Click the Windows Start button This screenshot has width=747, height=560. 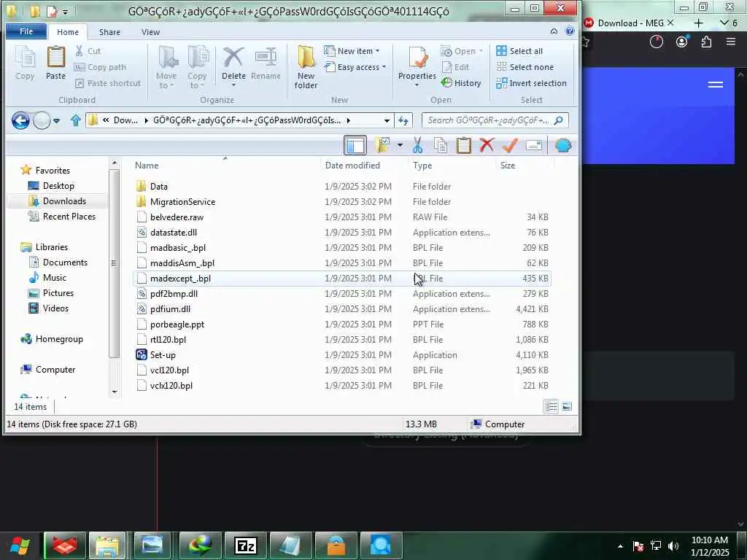[x=20, y=545]
